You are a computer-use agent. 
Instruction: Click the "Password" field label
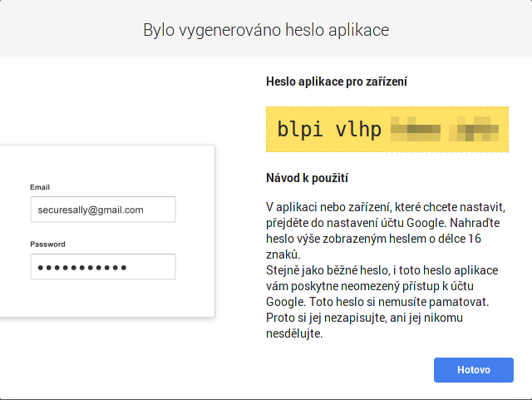pos(47,244)
